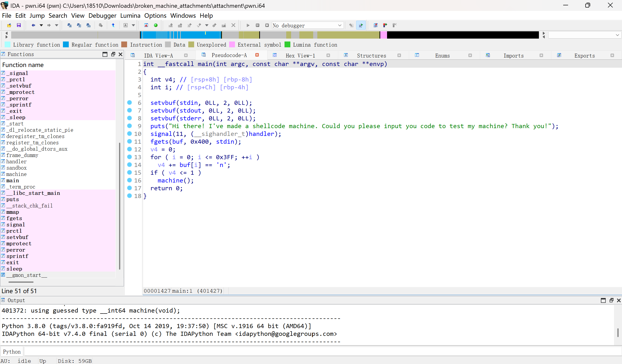Viewport: 622px width, 364px height.
Task: Click the gray X delete toolbar icon
Action: [x=233, y=25]
